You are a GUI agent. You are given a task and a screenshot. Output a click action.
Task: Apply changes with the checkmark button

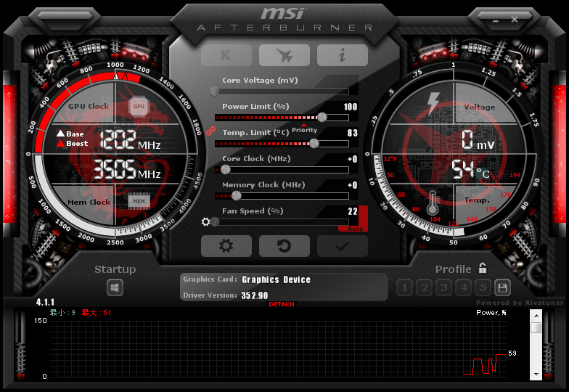pyautogui.click(x=343, y=246)
